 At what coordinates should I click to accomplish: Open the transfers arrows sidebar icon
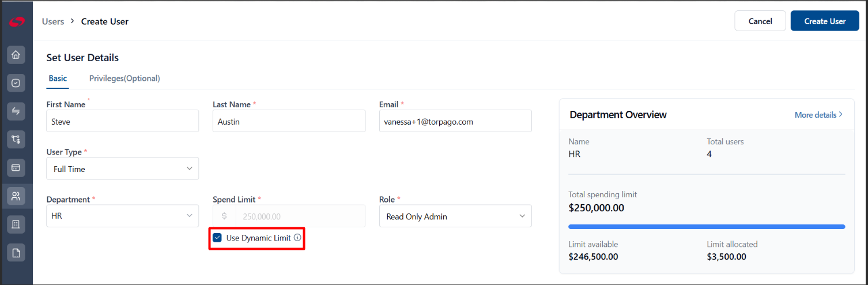point(16,111)
